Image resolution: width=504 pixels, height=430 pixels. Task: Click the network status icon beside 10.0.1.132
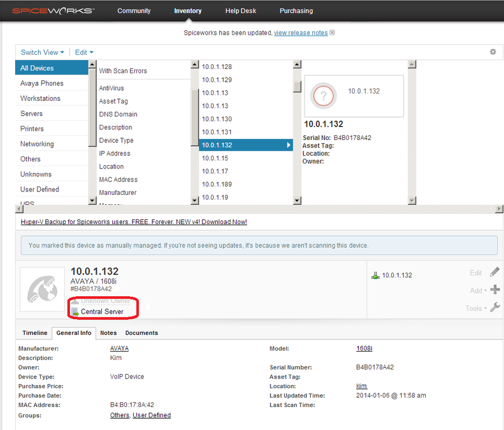pos(375,275)
